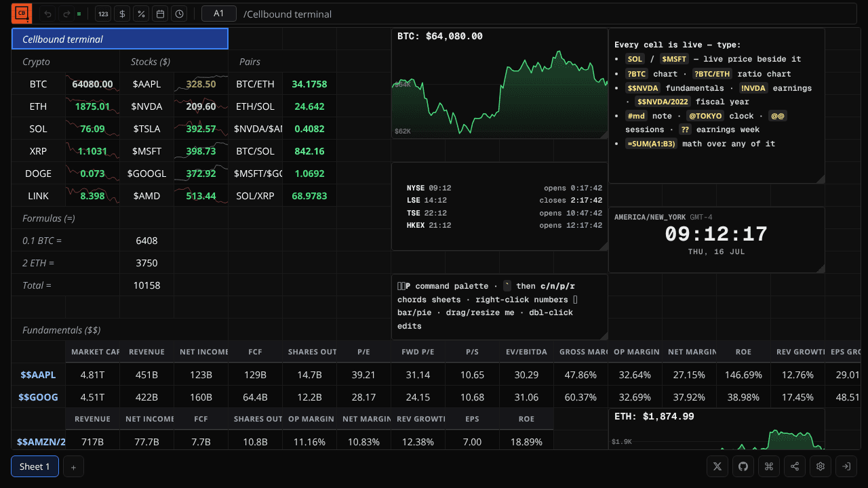Viewport: 868px width, 488px height.
Task: Apply the 123 number format
Action: pyautogui.click(x=103, y=14)
